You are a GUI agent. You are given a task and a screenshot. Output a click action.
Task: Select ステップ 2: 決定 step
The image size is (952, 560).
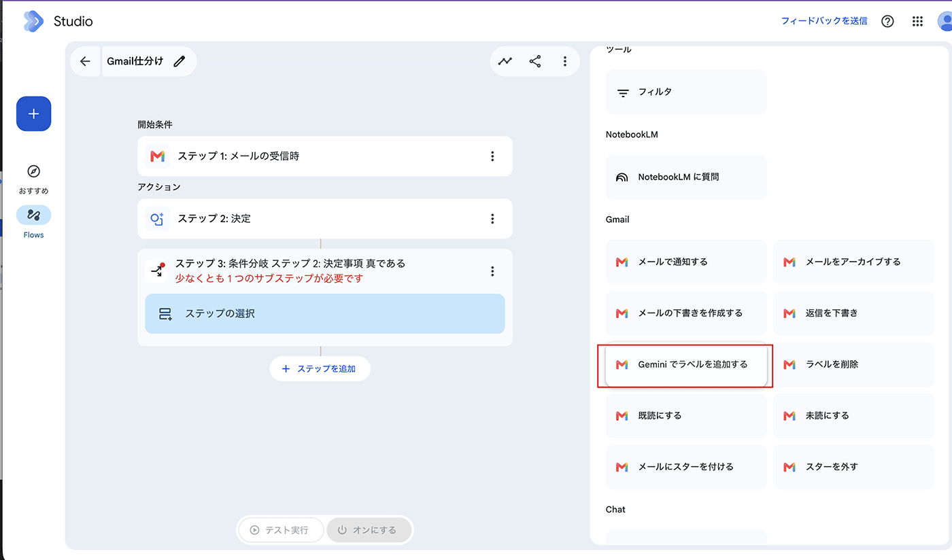[x=325, y=219]
